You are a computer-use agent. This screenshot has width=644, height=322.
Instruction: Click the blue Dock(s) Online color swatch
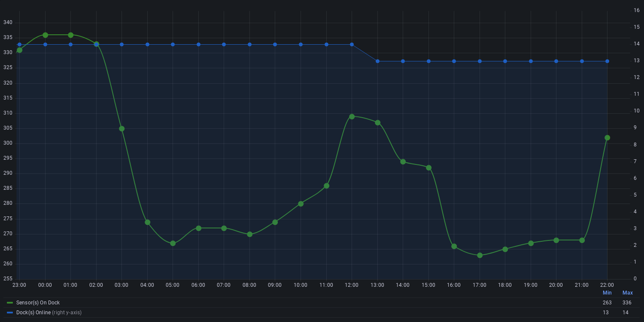(x=10, y=313)
